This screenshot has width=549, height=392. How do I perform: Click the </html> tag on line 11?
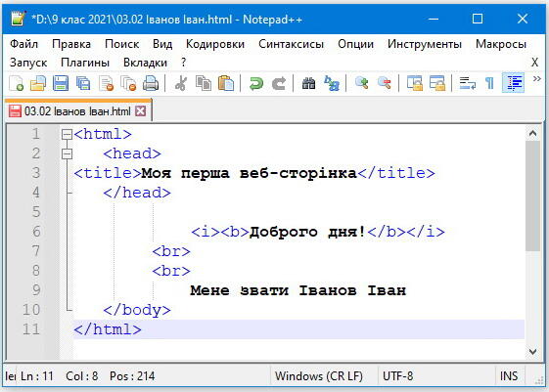(108, 329)
